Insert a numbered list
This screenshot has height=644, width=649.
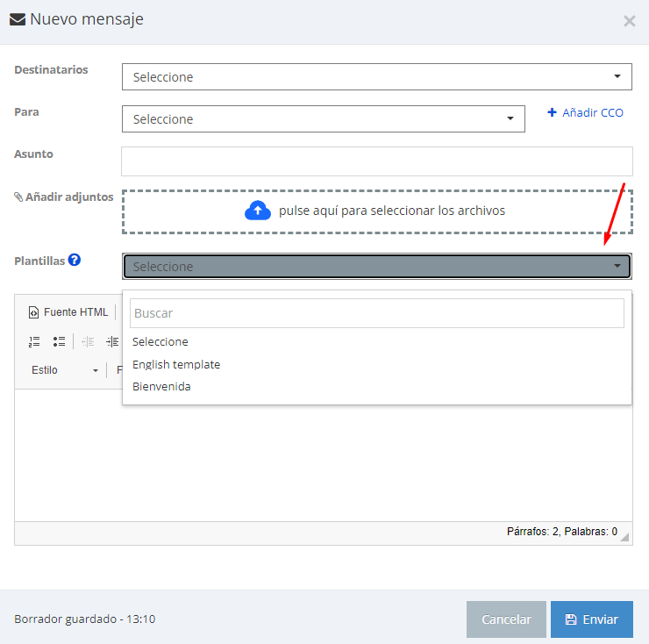tap(34, 341)
